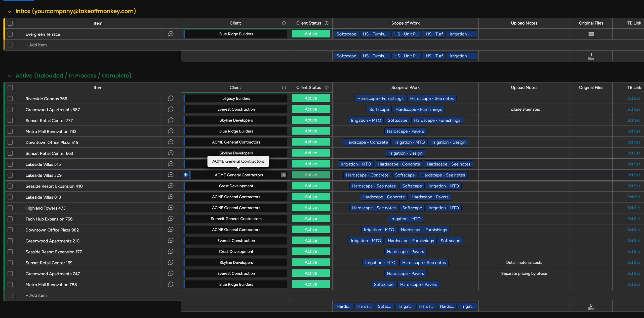Remove ACME General Contractors from Lakeside Villas 309
The height and width of the screenshot is (318, 644).
(284, 175)
